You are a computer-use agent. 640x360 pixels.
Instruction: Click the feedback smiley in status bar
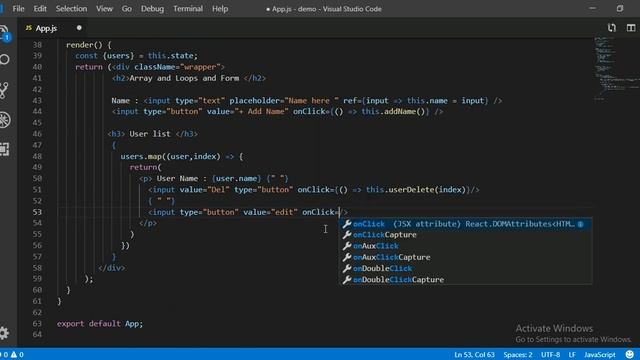(630, 354)
